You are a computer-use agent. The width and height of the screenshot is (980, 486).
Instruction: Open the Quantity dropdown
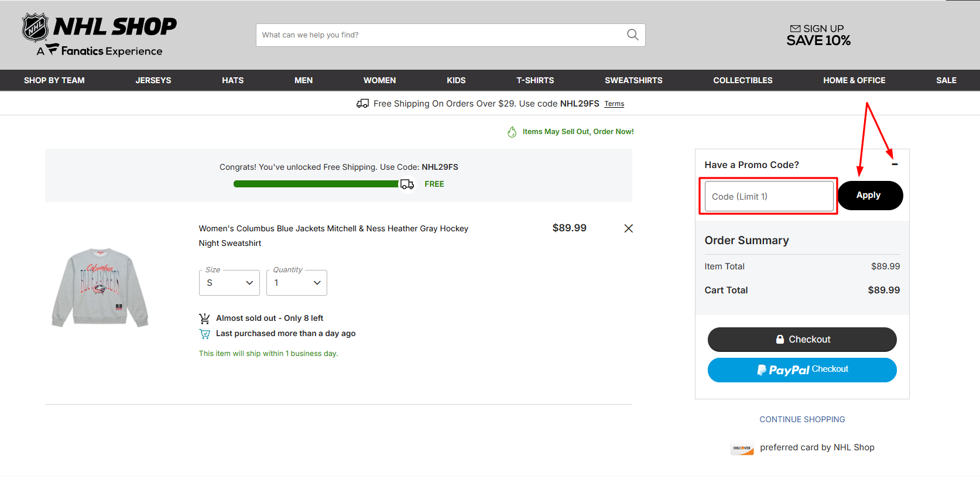[x=297, y=283]
